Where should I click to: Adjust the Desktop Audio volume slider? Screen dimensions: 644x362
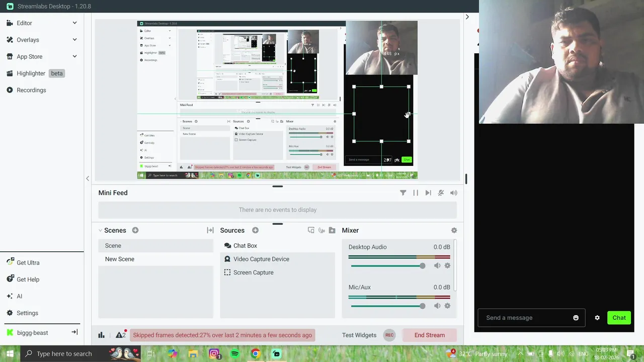(387, 265)
